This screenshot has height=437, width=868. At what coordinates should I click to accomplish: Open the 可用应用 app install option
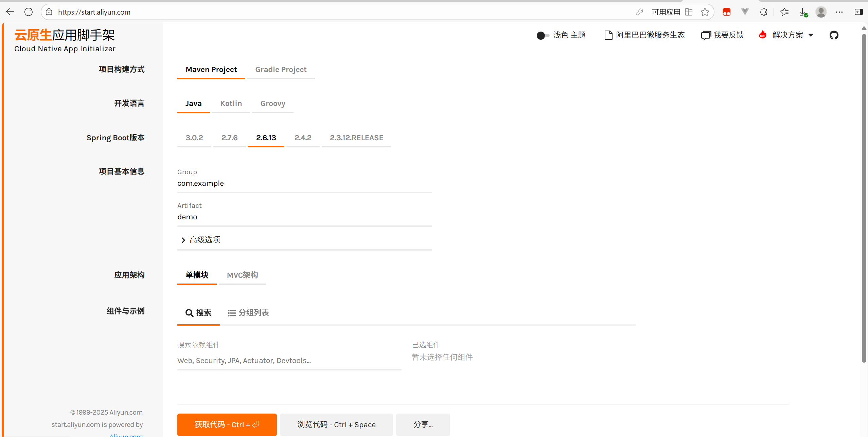pos(672,12)
